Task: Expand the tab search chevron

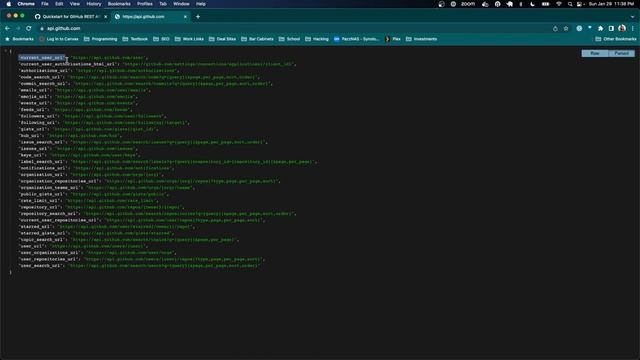Action: 633,17
